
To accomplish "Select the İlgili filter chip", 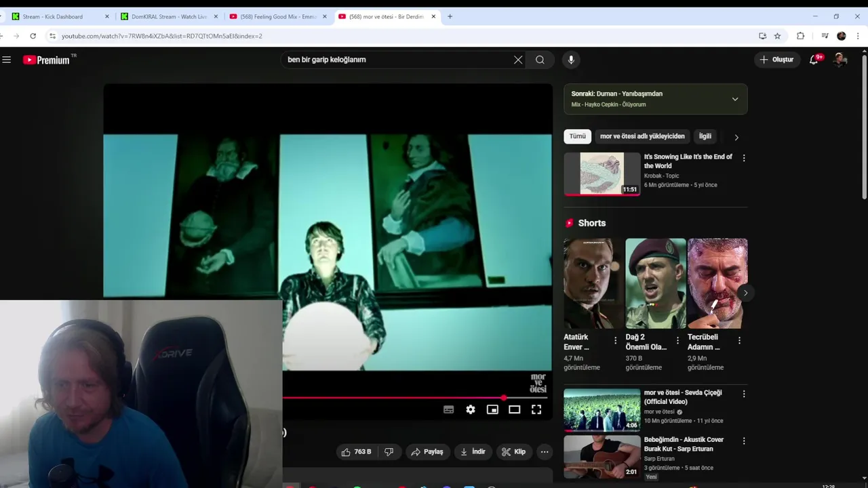I will pos(705,136).
